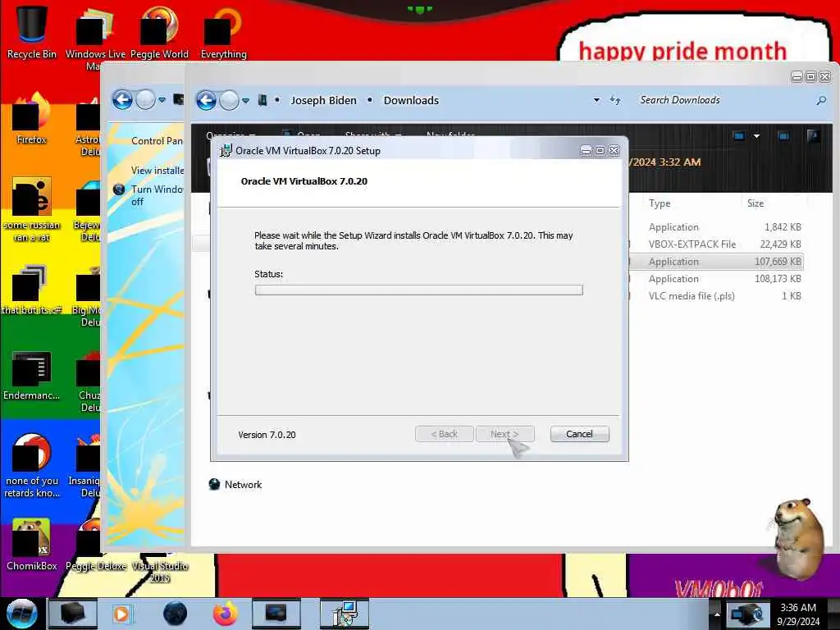This screenshot has width=840, height=630.
Task: Go back in the Downloads explorer window
Action: (x=206, y=100)
